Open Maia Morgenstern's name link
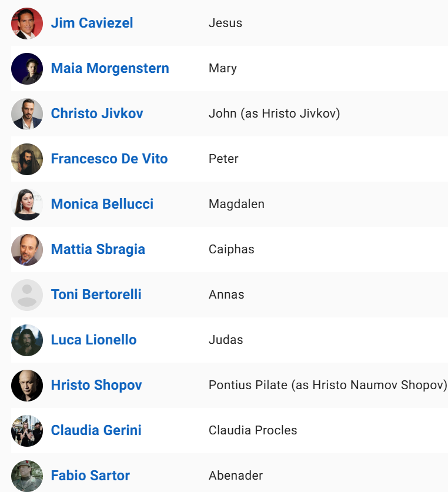 pos(110,68)
